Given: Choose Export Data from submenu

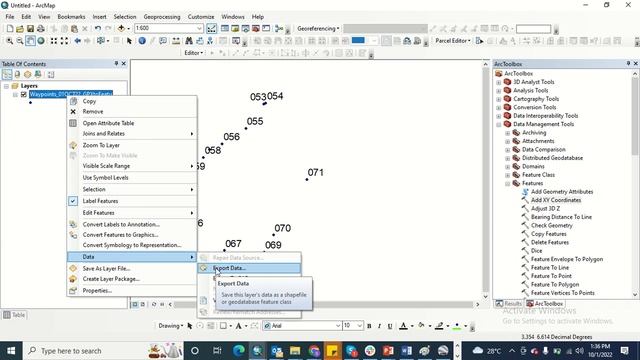Looking at the screenshot, I should coord(249,268).
